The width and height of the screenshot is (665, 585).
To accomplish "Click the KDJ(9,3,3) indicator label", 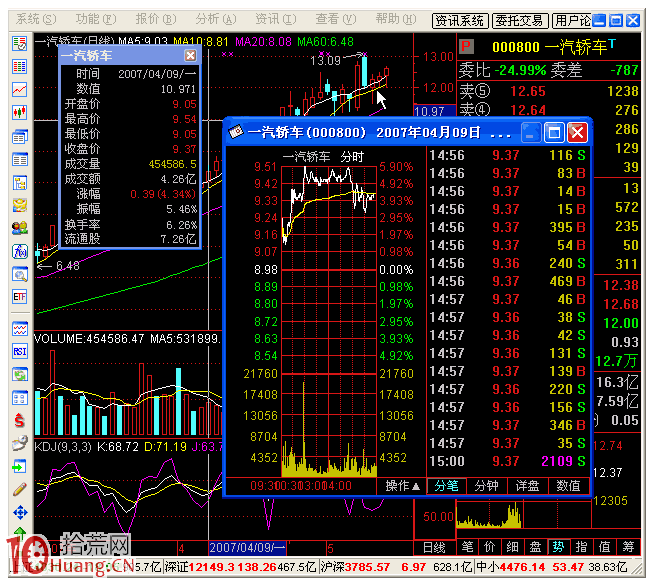I will pyautogui.click(x=63, y=447).
